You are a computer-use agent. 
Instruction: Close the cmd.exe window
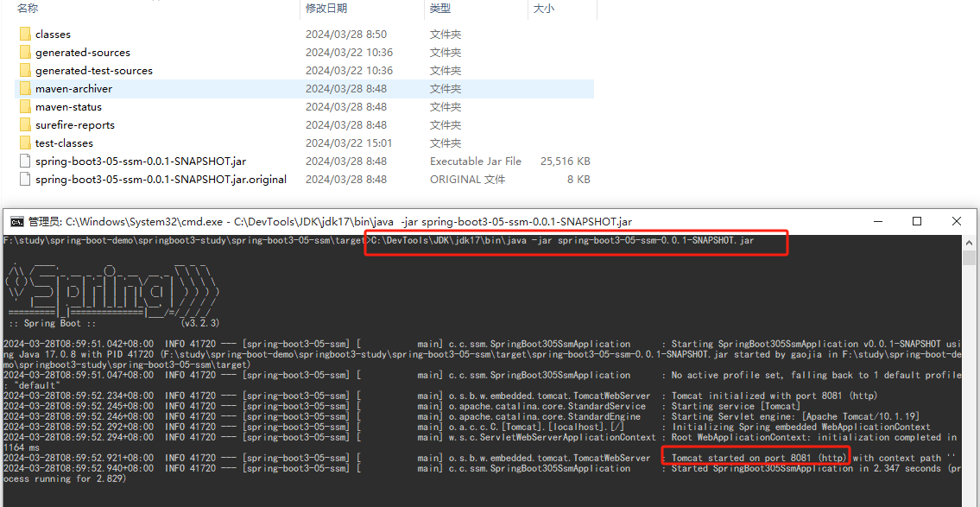[956, 221]
